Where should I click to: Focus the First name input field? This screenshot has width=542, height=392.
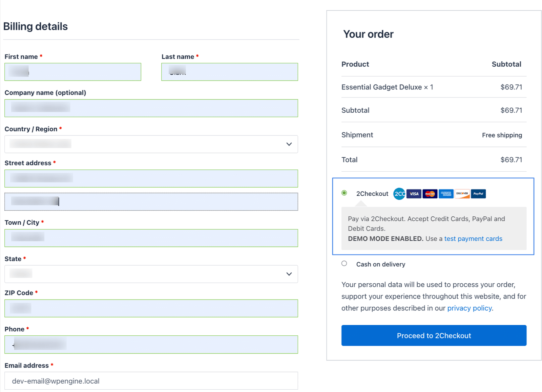(x=73, y=72)
